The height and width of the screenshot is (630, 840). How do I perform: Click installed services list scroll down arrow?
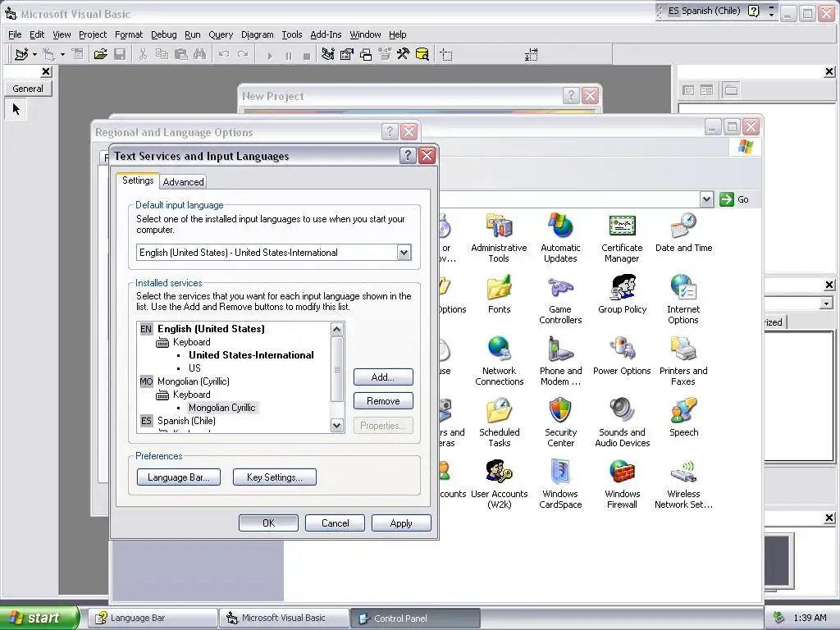pyautogui.click(x=336, y=426)
